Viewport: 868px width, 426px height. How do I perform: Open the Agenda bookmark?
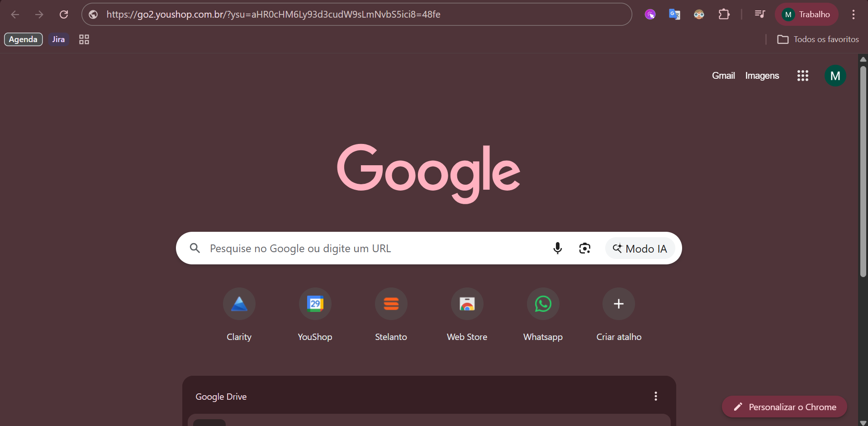point(23,39)
